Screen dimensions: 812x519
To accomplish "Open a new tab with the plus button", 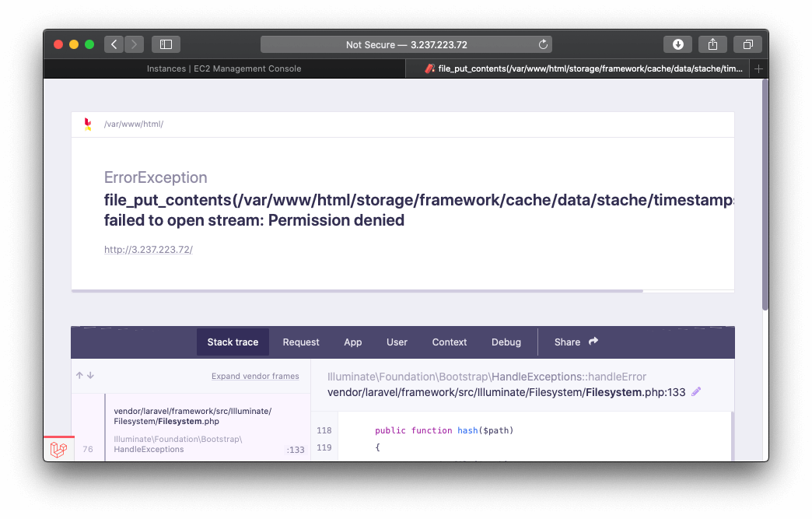I will (758, 68).
